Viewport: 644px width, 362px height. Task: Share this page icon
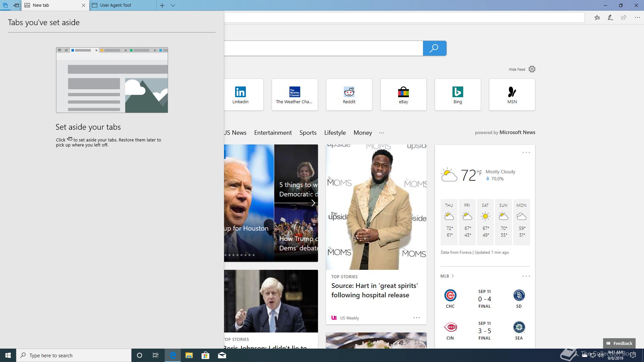(x=624, y=17)
